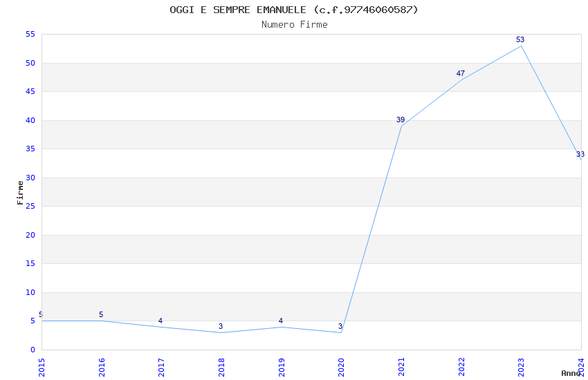Viewport: 588px width, 380px height.
Task: Click the y-axis tick value 40
Action: coord(30,120)
